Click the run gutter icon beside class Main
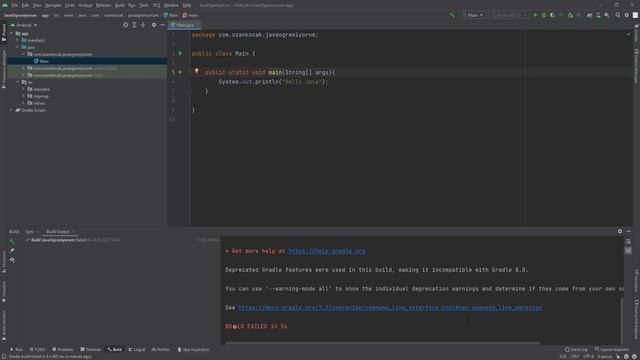Screen dimensions: 640x360 pos(180,53)
